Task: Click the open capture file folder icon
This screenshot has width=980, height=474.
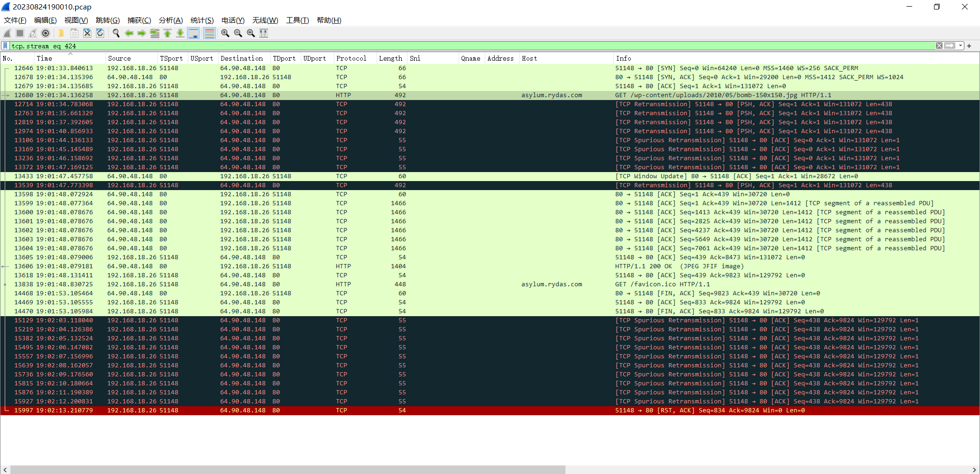Action: [61, 33]
